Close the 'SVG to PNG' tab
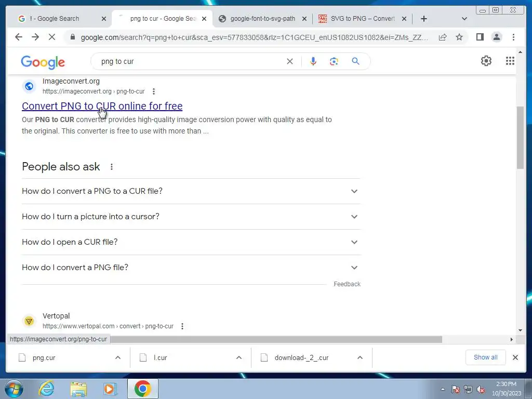The height and width of the screenshot is (399, 532). click(x=404, y=19)
